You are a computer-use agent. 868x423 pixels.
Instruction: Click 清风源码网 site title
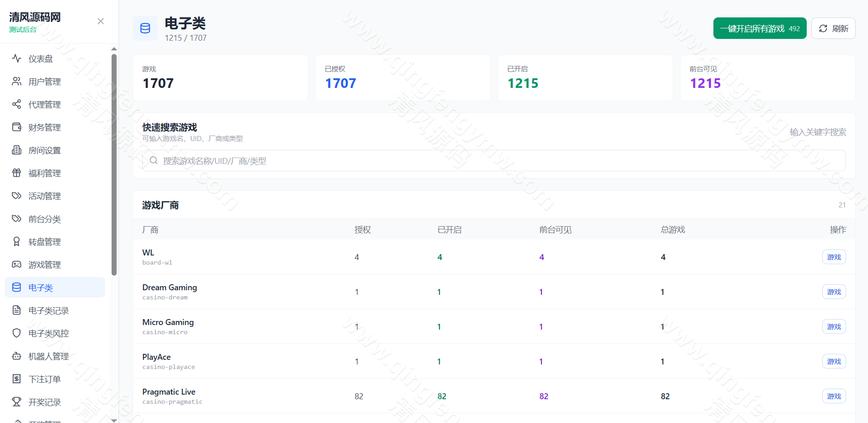35,17
